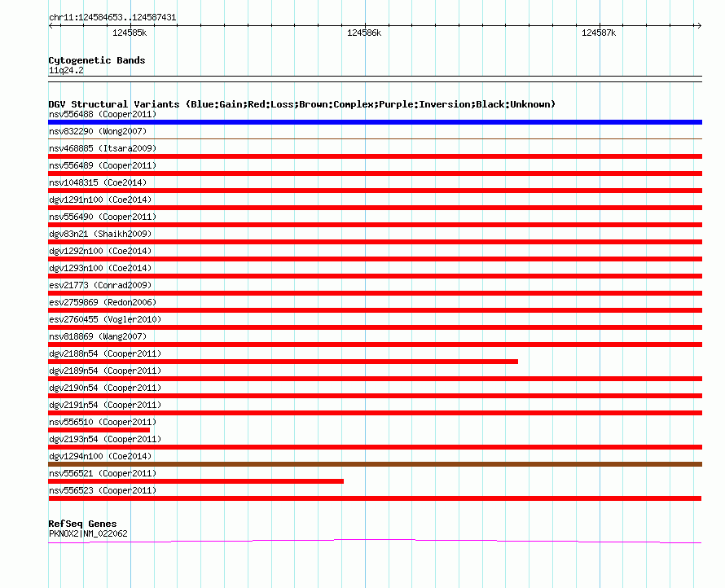Click the chr11:124584653..124587431 coordinate label
This screenshot has width=725, height=588.
112,18
